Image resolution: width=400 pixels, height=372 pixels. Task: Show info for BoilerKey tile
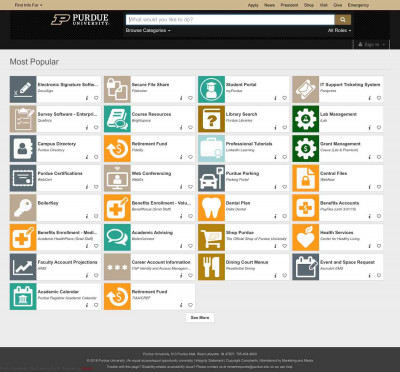pyautogui.click(x=87, y=216)
